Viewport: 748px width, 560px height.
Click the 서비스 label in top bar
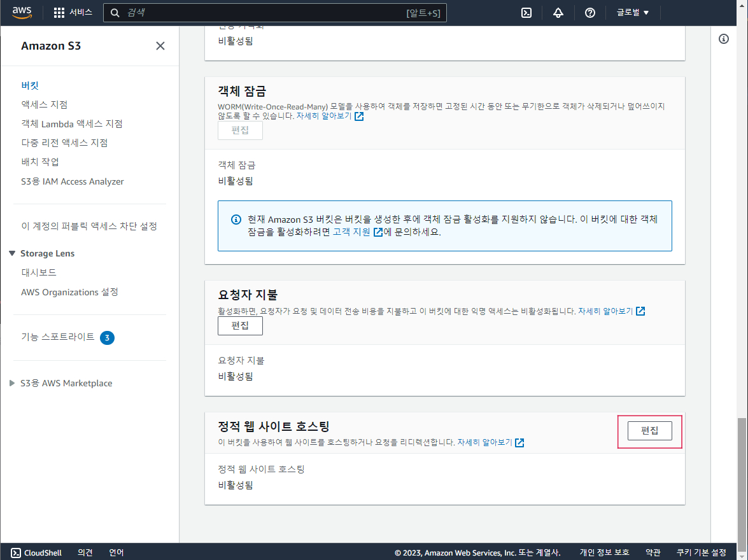tap(81, 12)
